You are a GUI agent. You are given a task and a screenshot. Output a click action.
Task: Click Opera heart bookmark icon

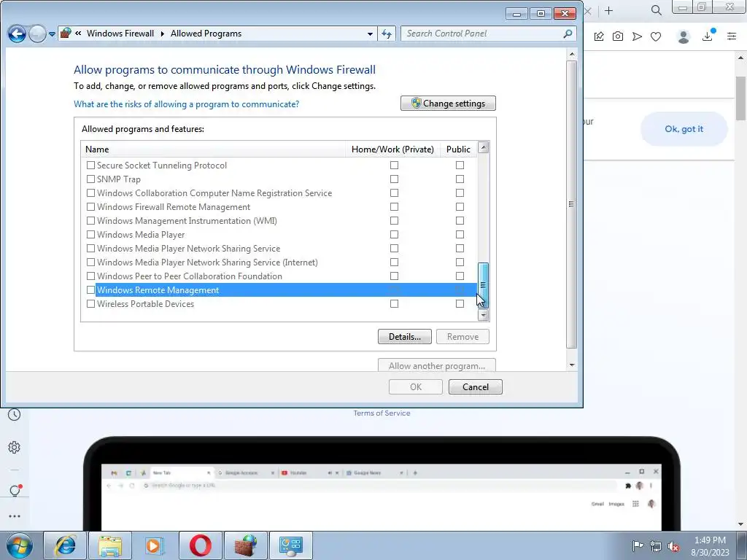point(656,36)
